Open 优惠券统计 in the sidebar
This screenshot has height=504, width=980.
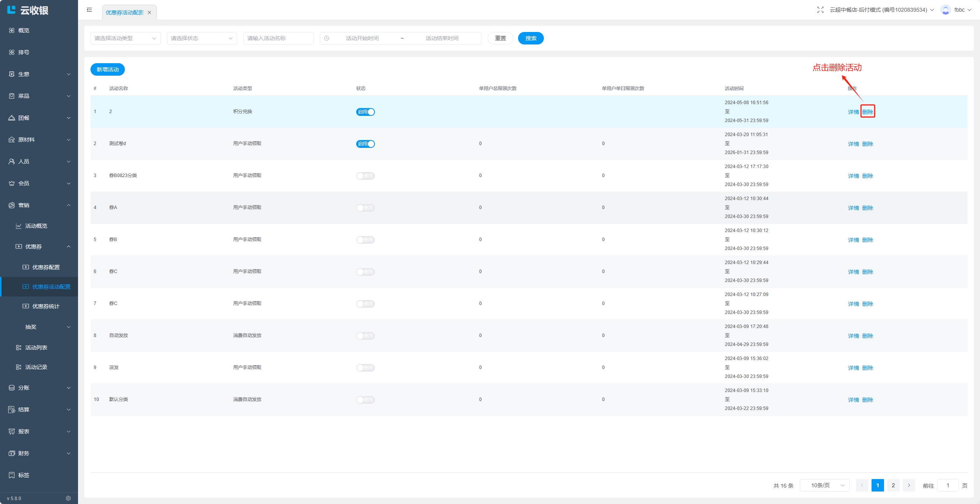click(46, 306)
